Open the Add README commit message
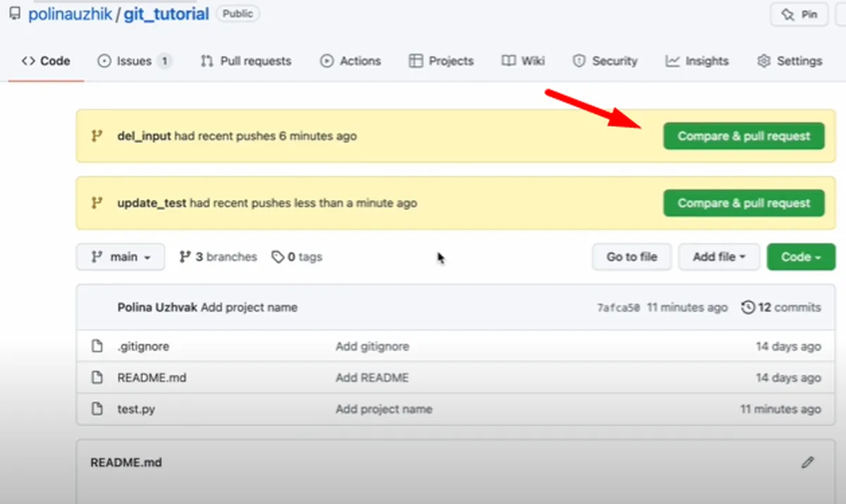This screenshot has height=504, width=846. point(372,378)
